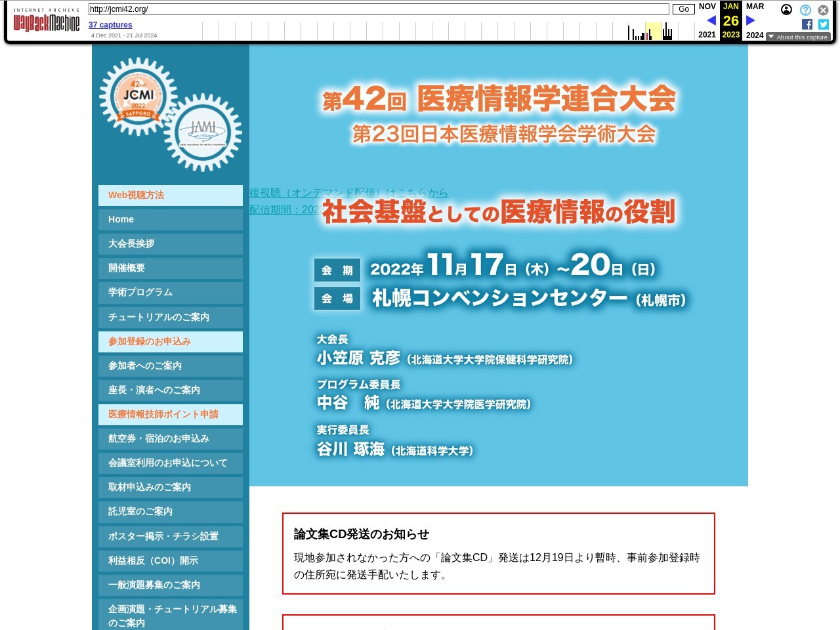Close the Wayback toolbar
This screenshot has height=630, width=840.
pos(823,10)
